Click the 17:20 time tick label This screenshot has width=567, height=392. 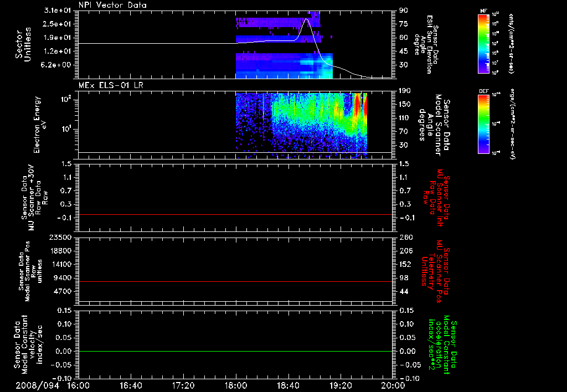(x=183, y=385)
